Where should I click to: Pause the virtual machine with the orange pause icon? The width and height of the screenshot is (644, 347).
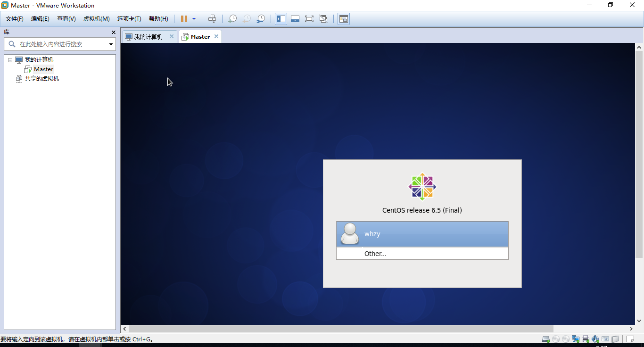point(184,19)
